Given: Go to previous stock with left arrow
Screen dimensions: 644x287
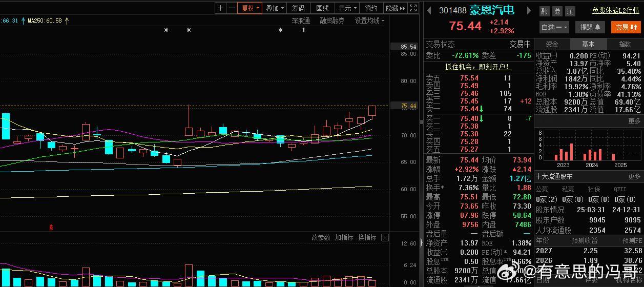Looking at the screenshot, I should [429, 10].
